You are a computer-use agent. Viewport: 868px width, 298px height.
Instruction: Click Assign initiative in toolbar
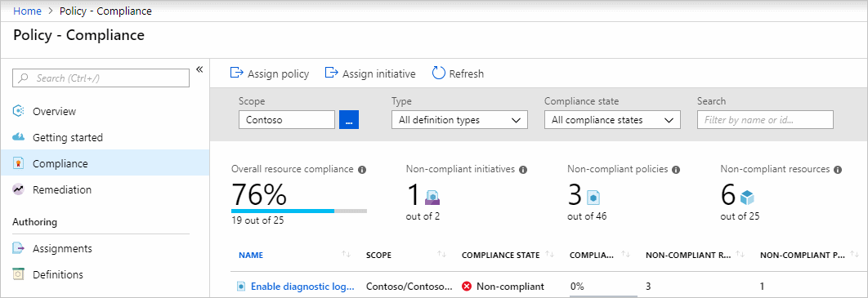click(370, 73)
